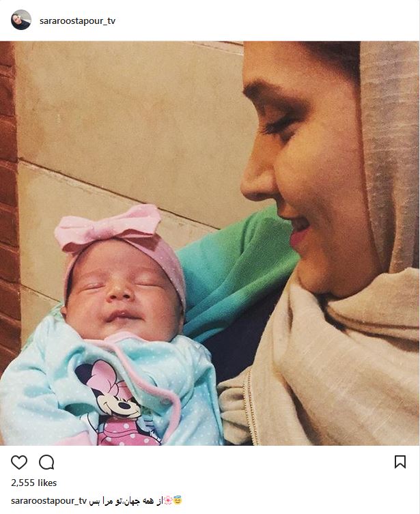Click the woman's closed eye in photo

(279, 127)
